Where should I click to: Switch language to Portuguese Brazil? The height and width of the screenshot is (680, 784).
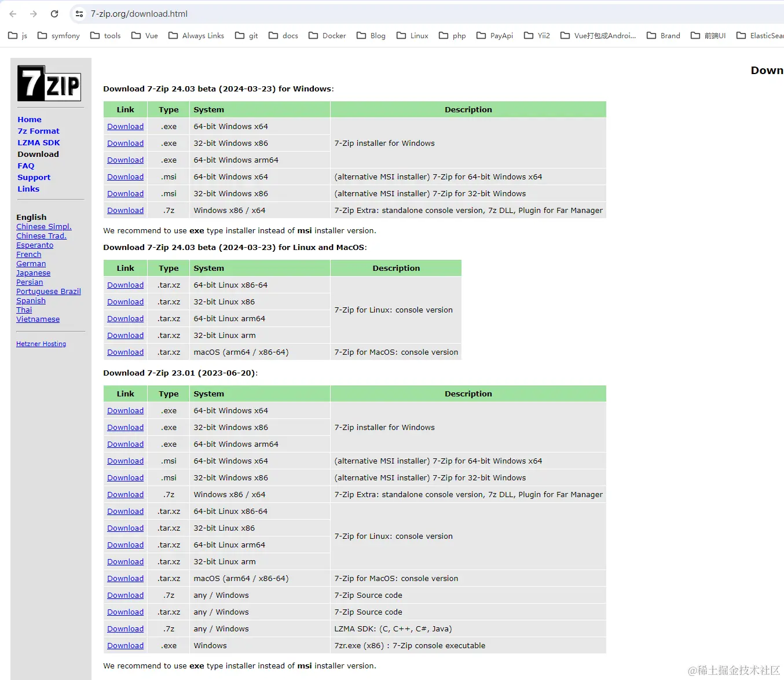(x=49, y=292)
